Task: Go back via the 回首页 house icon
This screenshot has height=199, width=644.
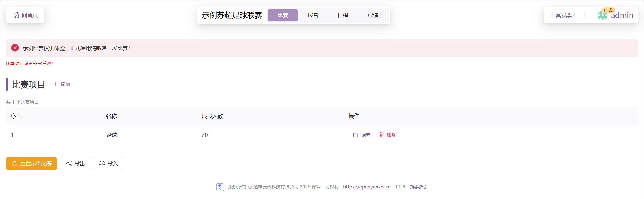Action: click(16, 15)
